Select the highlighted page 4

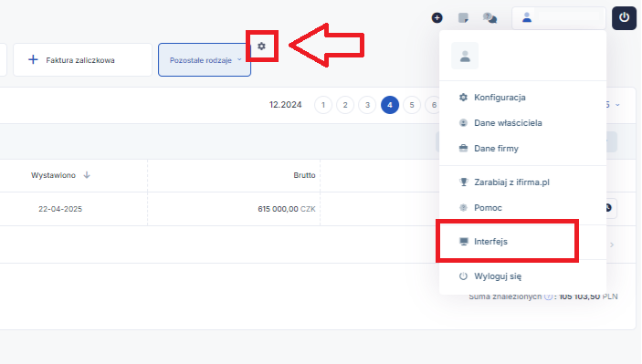click(390, 105)
